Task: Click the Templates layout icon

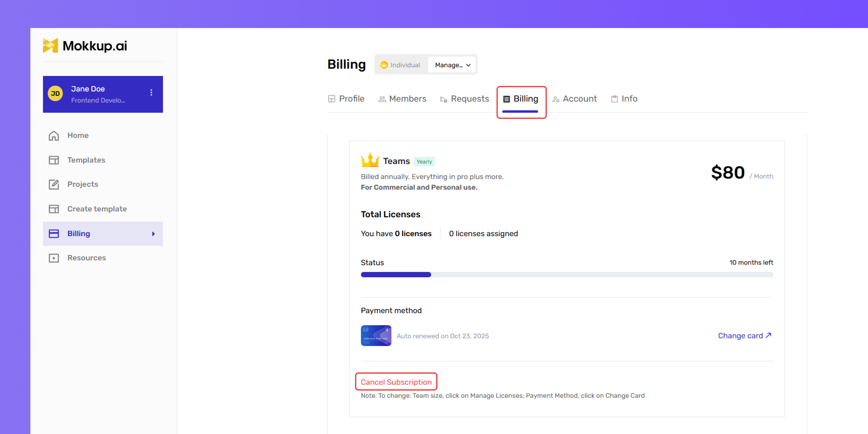Action: (54, 160)
